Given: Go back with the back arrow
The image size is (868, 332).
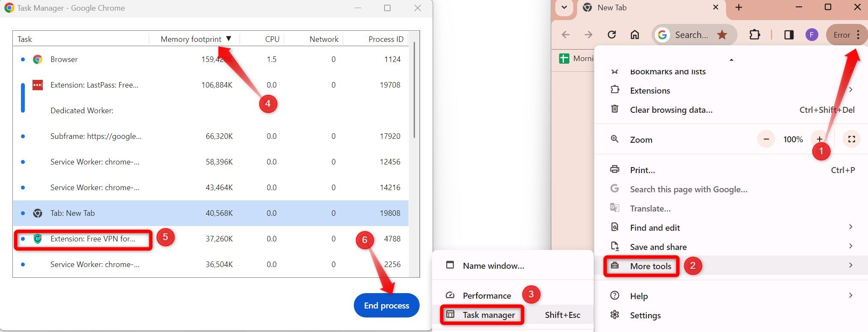Looking at the screenshot, I should tap(566, 35).
